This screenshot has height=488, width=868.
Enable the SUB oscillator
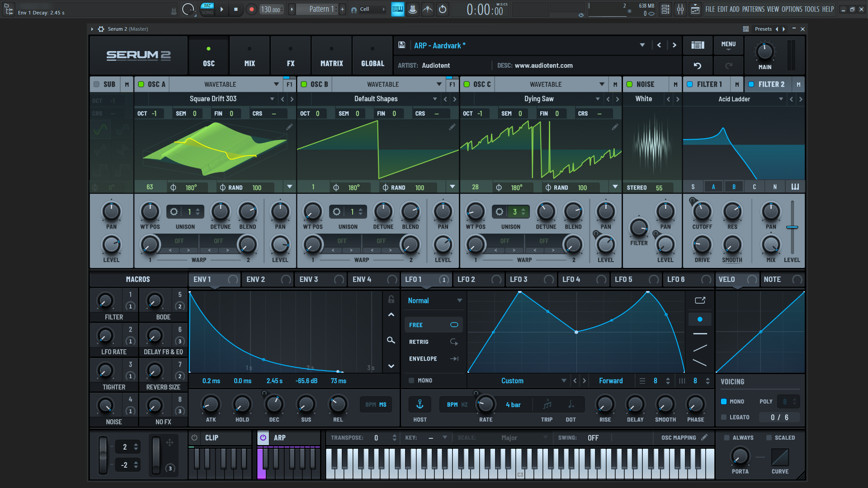coord(96,84)
